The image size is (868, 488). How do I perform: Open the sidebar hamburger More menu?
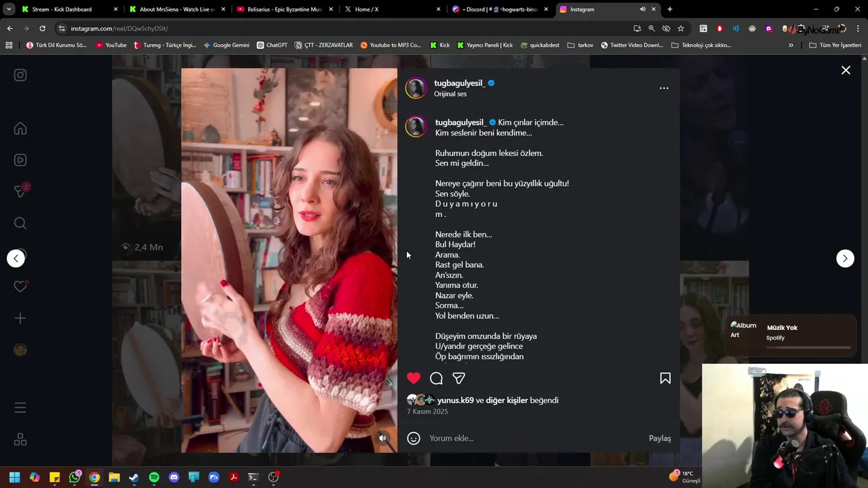tap(20, 408)
